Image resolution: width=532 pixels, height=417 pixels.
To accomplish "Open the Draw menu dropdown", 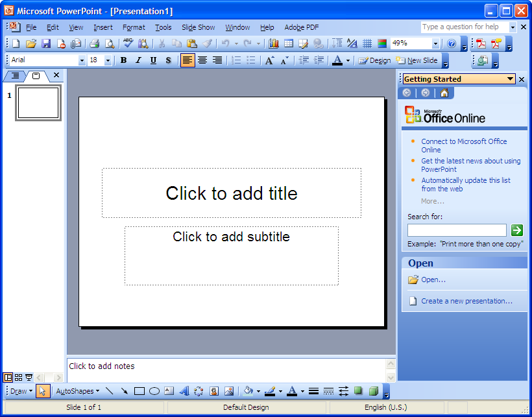I will click(21, 391).
